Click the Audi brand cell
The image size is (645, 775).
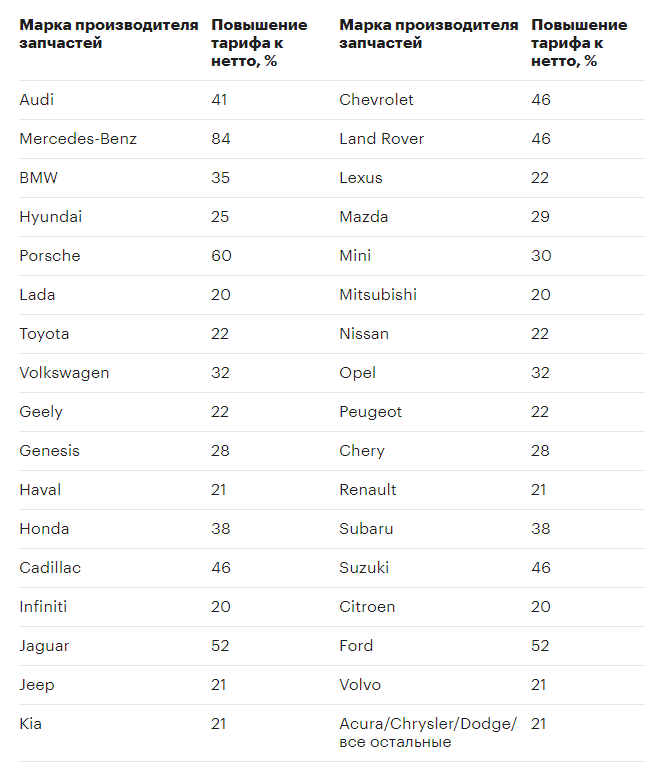pos(37,100)
